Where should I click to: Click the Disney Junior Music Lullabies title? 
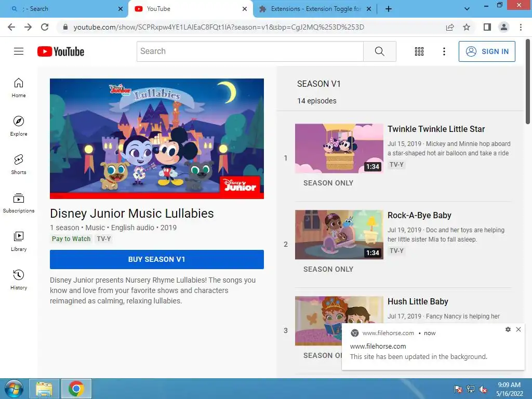click(131, 214)
